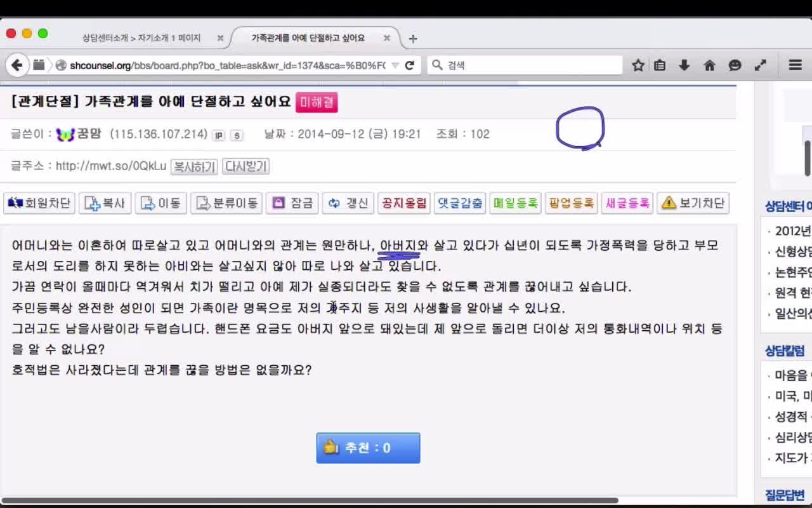
Task: Open short link http://mwt.so/0QkLu
Action: point(111,166)
